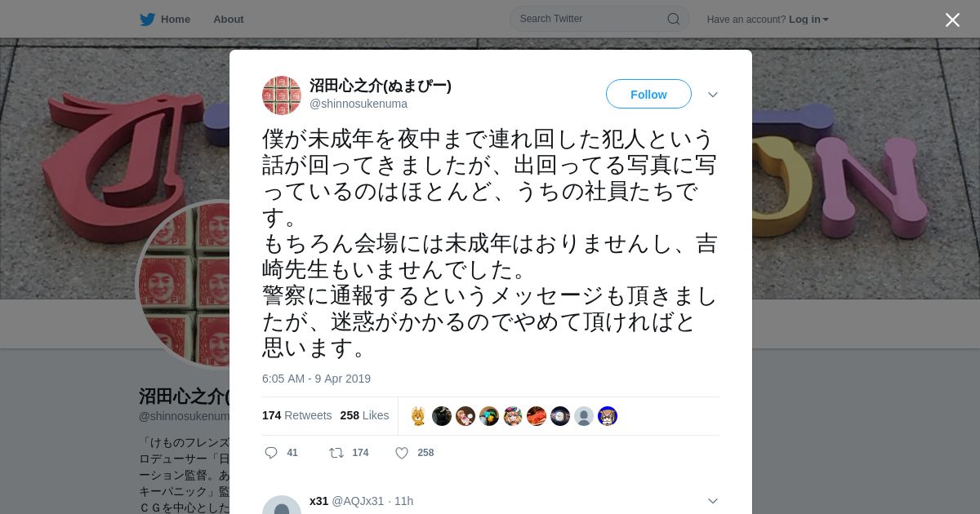Click the retweet arrows icon

336,453
